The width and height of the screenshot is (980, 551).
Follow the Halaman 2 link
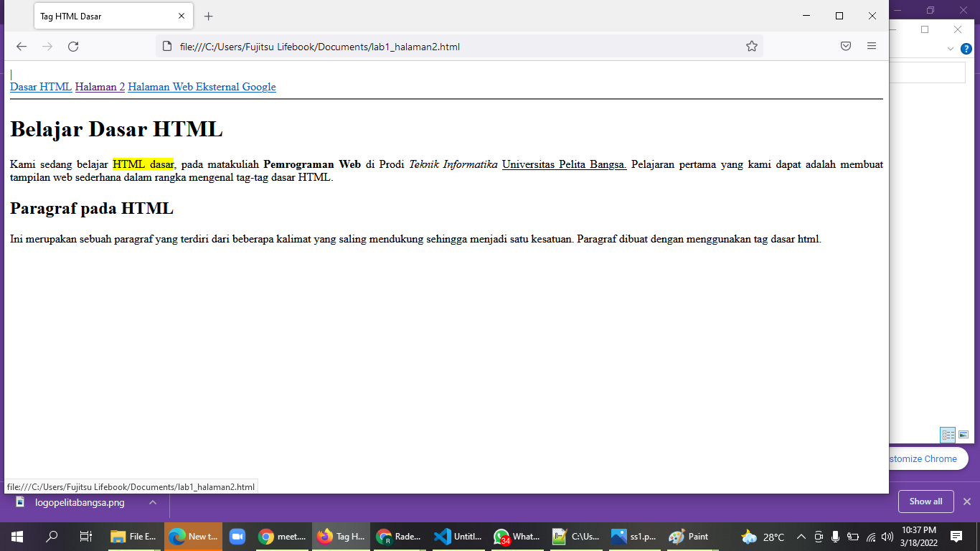pyautogui.click(x=100, y=87)
